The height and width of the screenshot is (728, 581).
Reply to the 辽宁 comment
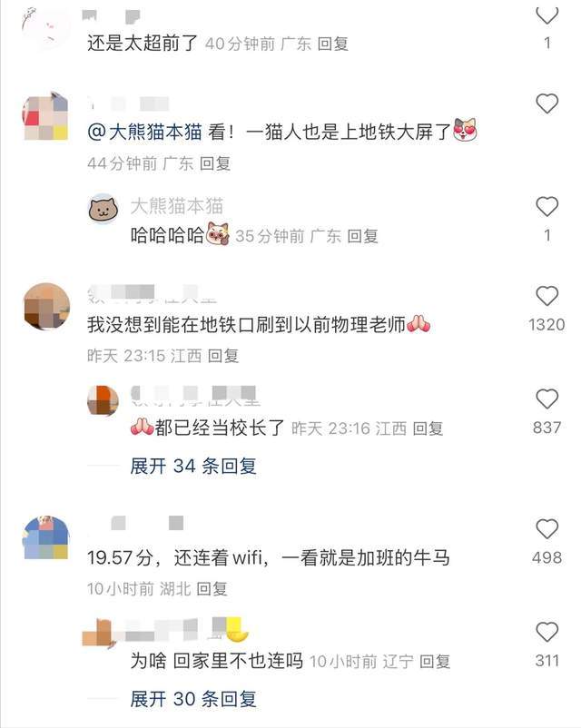435,661
